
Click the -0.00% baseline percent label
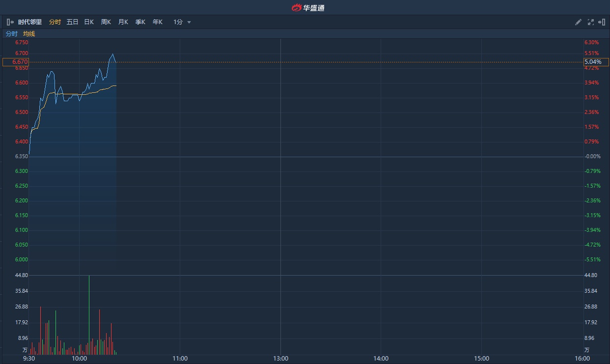[592, 156]
